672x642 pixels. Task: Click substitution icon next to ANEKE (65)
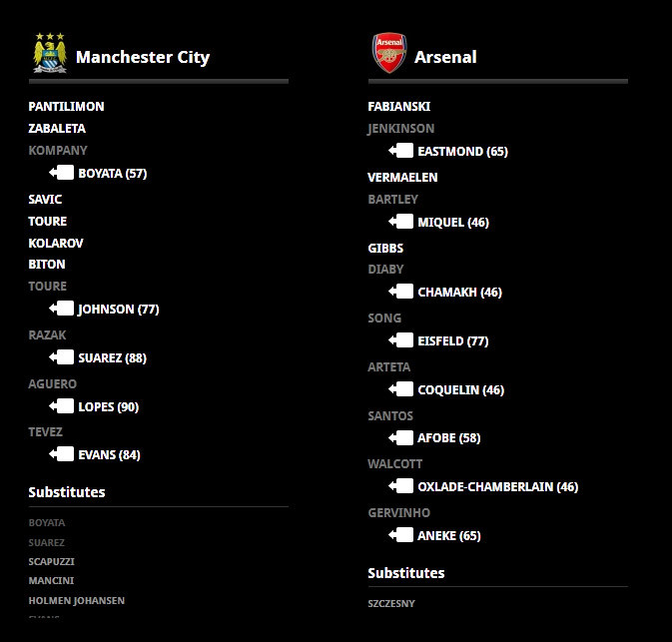coord(401,535)
